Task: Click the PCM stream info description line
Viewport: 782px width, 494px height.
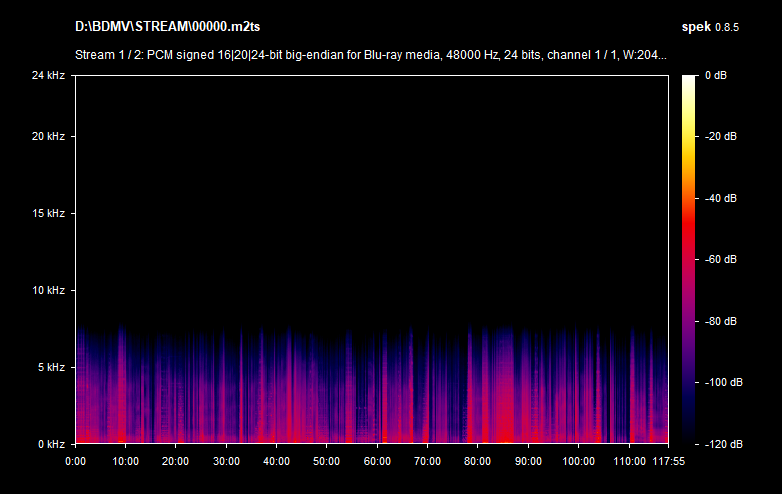Action: [371, 55]
